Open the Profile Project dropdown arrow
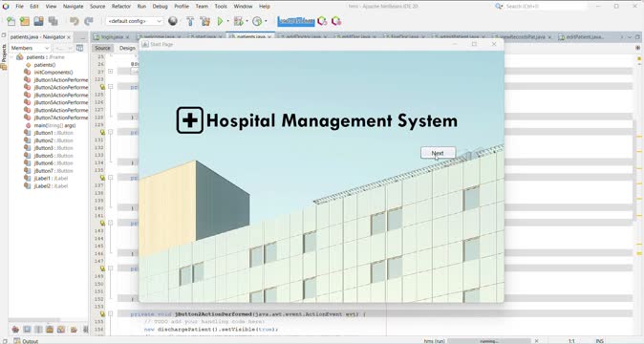This screenshot has width=644, height=344. point(266,21)
